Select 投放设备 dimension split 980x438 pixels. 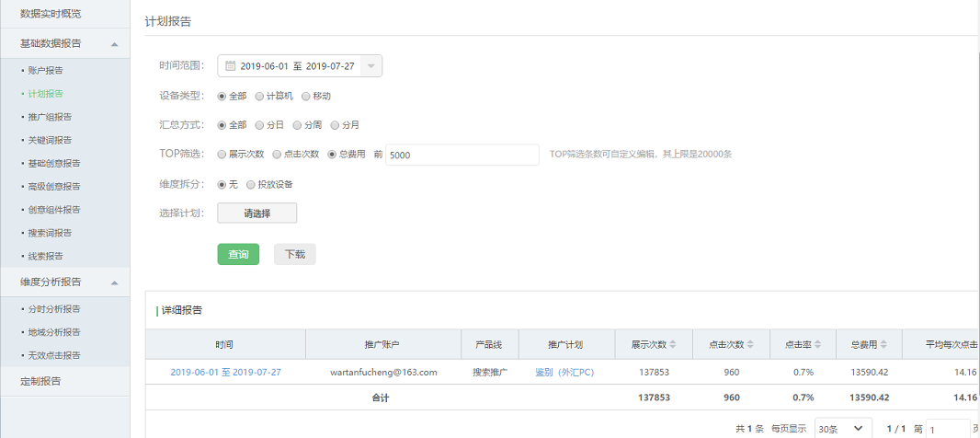point(251,185)
